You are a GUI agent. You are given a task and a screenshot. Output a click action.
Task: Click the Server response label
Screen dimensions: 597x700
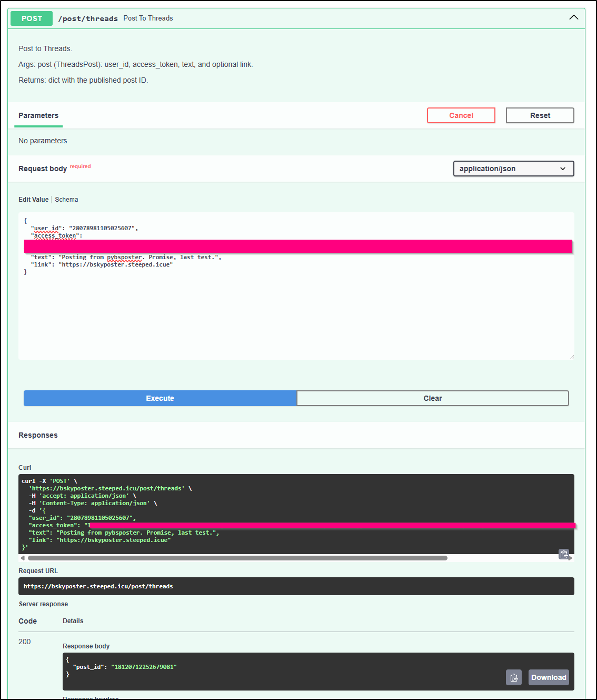pos(43,604)
